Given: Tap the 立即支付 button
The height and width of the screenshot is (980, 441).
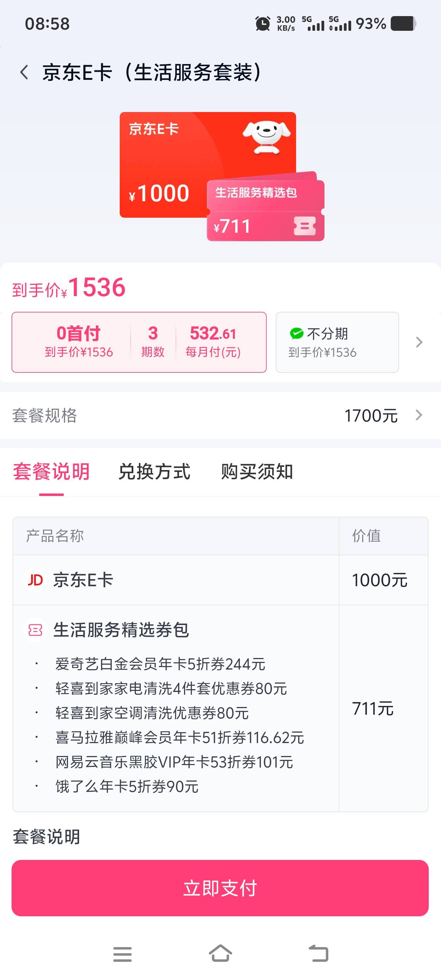Looking at the screenshot, I should coord(220,888).
